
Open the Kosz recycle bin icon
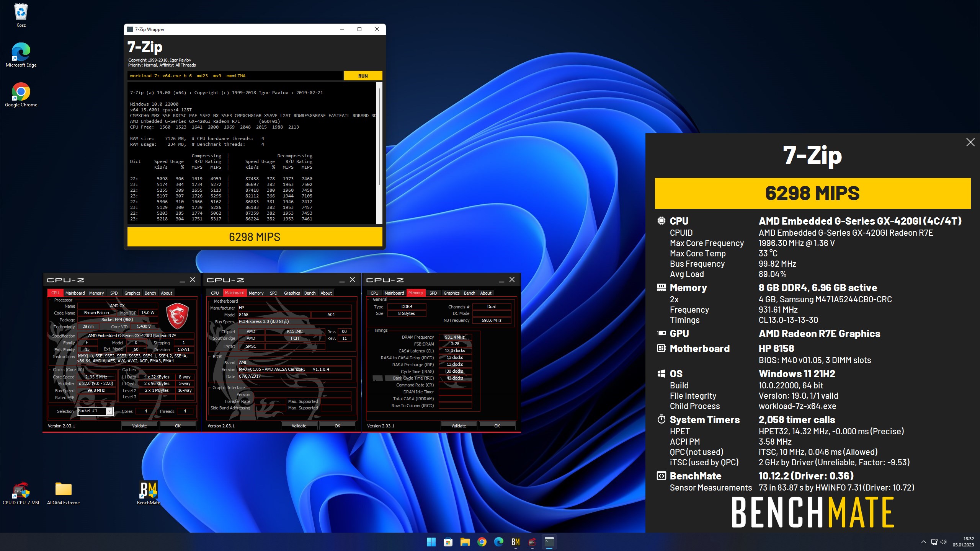point(21,15)
